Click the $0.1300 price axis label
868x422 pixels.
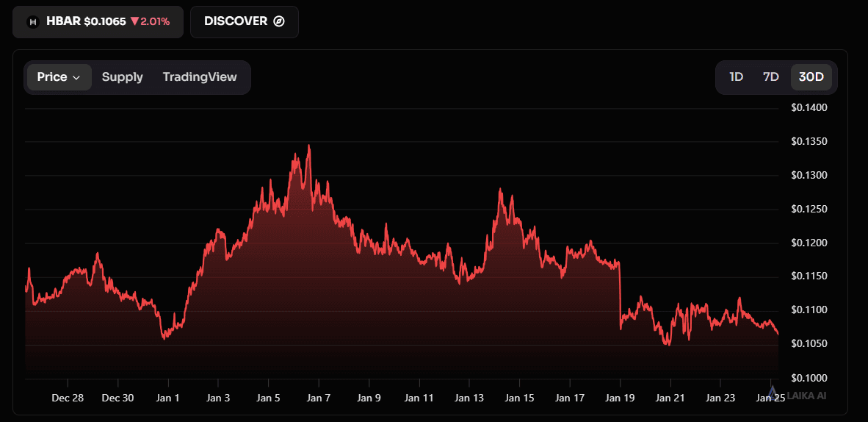pyautogui.click(x=809, y=176)
